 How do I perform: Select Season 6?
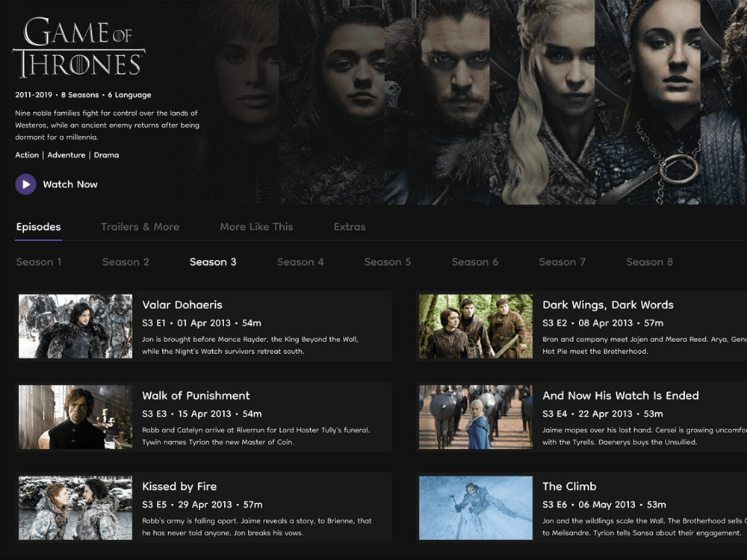coord(475,261)
